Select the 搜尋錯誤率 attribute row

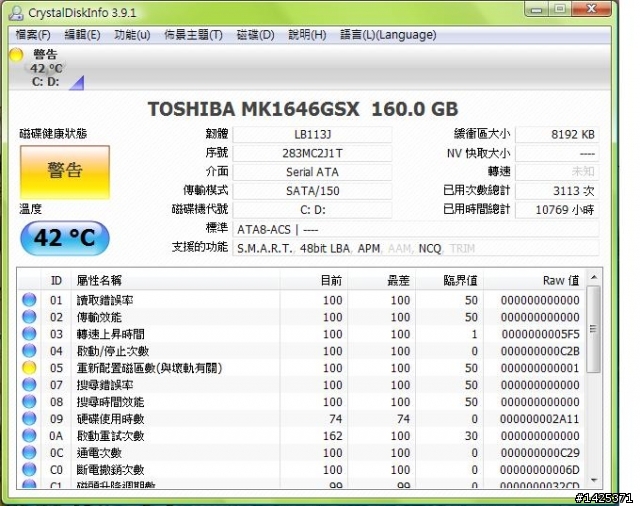[x=301, y=385]
